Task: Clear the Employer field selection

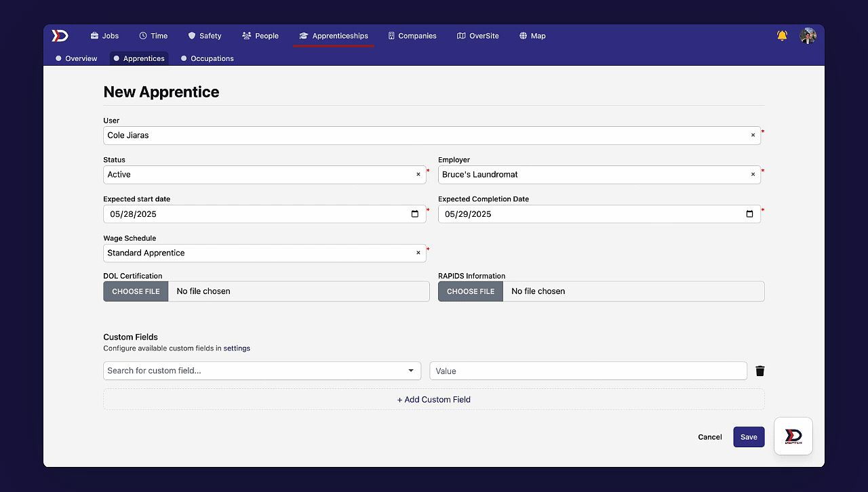Action: click(x=753, y=174)
